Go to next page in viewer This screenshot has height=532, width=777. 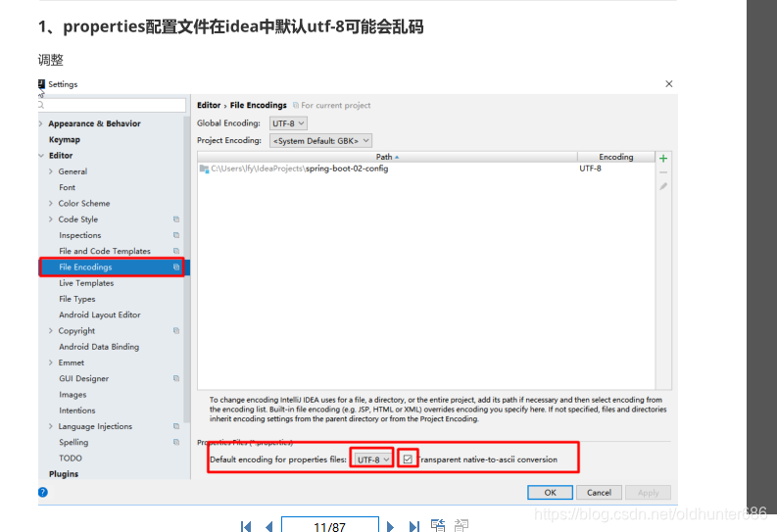(390, 526)
